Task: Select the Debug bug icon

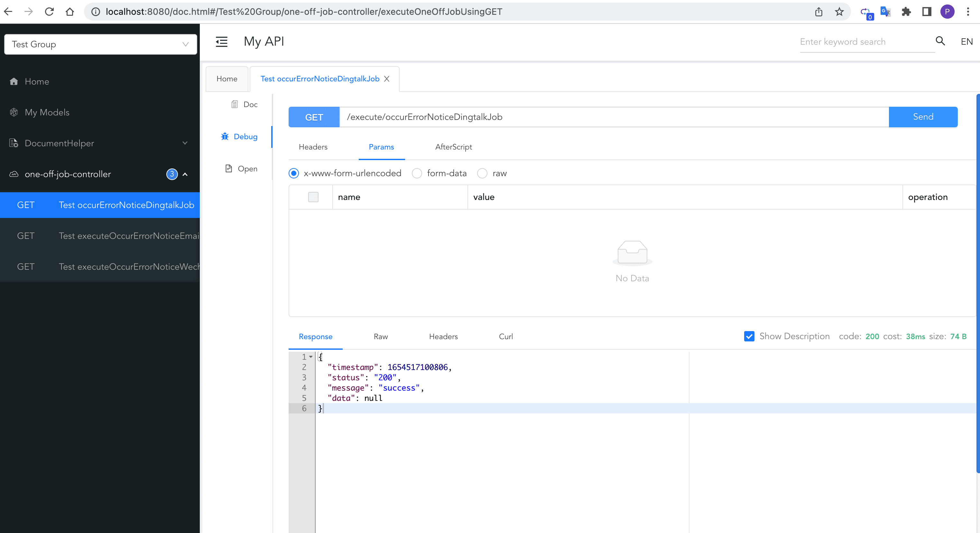Action: (x=225, y=137)
